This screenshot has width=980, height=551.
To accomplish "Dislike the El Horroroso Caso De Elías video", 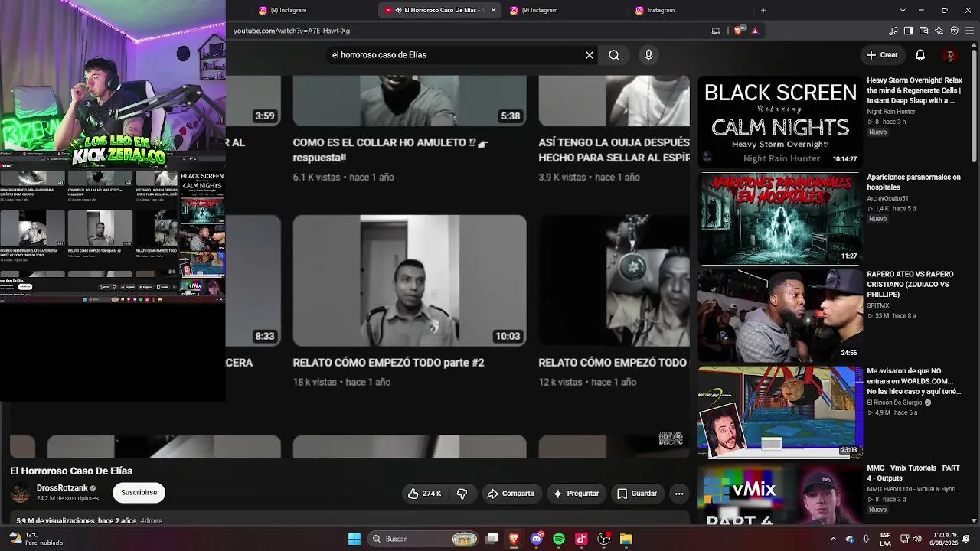I will [462, 494].
